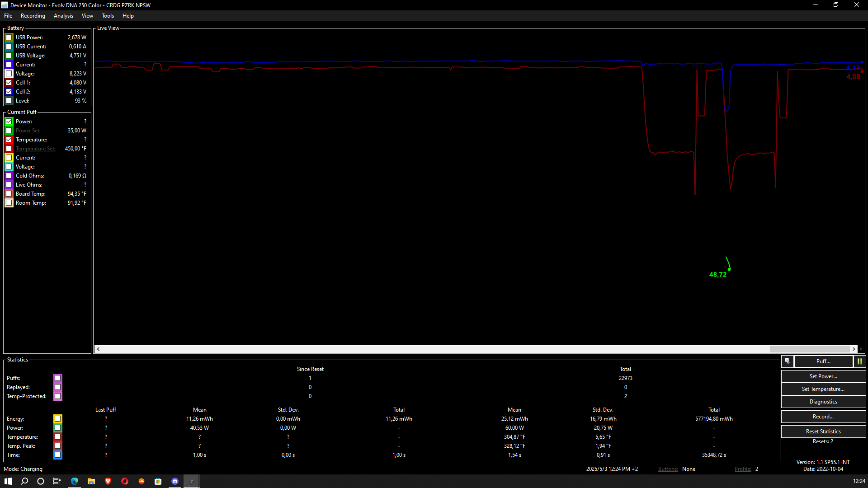This screenshot has height=488, width=868.
Task: Open the Analysis menu
Action: click(63, 16)
